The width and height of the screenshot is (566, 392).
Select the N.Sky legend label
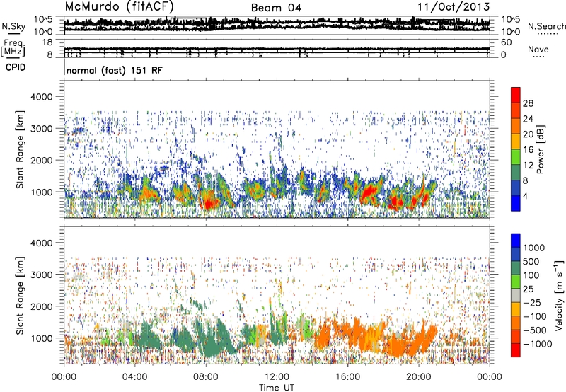pos(13,26)
